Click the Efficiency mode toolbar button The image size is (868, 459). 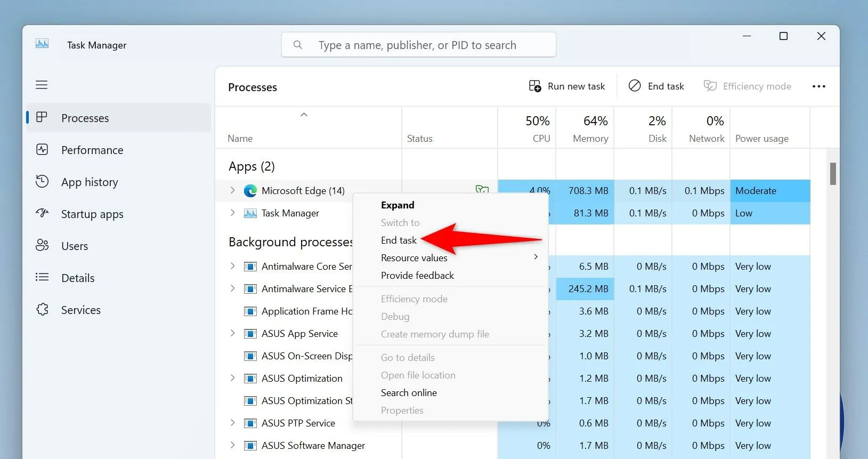click(748, 86)
